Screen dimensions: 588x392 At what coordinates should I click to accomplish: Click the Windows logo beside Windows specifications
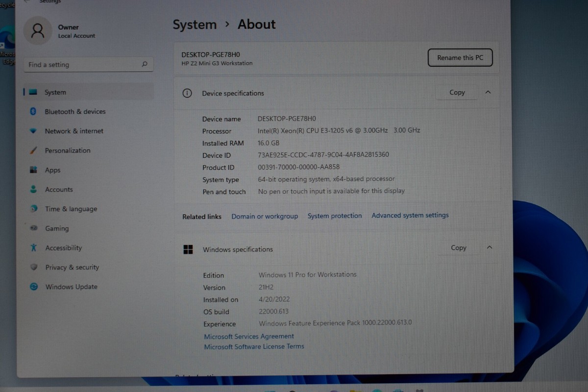pyautogui.click(x=188, y=249)
